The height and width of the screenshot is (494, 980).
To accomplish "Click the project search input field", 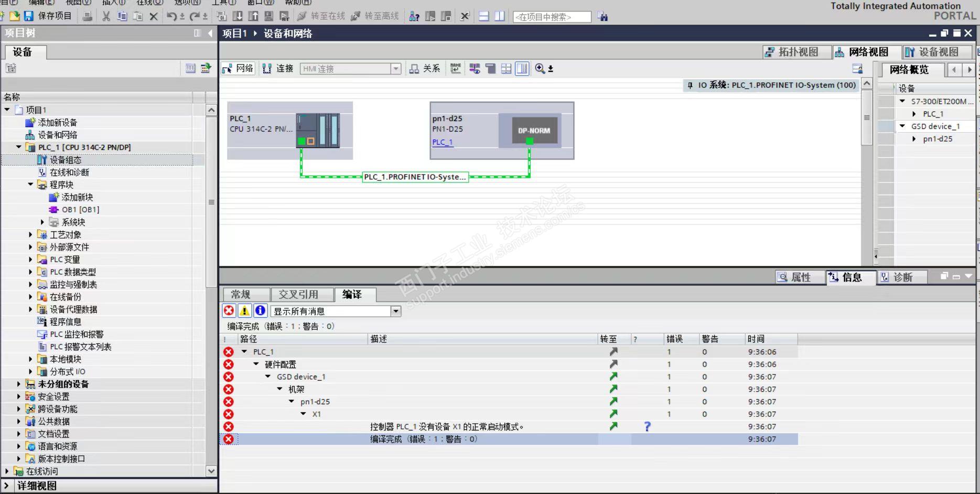I will 552,17.
